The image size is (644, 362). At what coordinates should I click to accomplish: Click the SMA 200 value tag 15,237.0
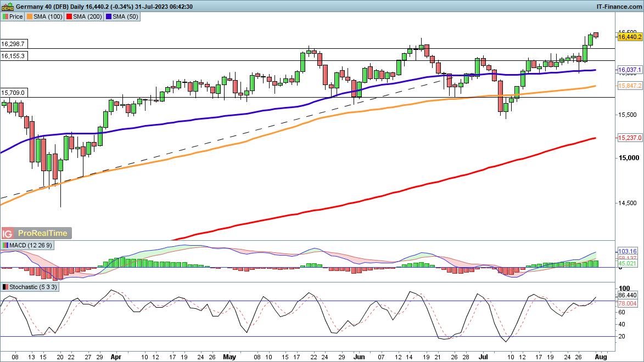coord(630,138)
